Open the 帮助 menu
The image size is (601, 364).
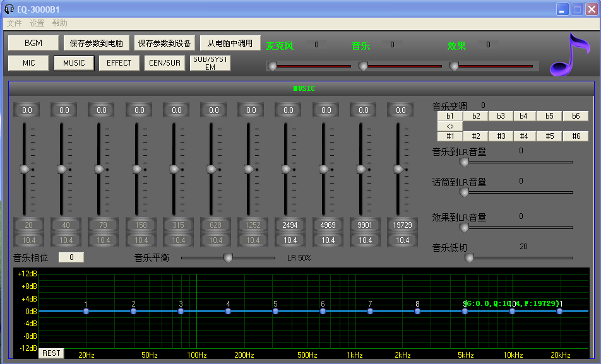pyautogui.click(x=60, y=23)
